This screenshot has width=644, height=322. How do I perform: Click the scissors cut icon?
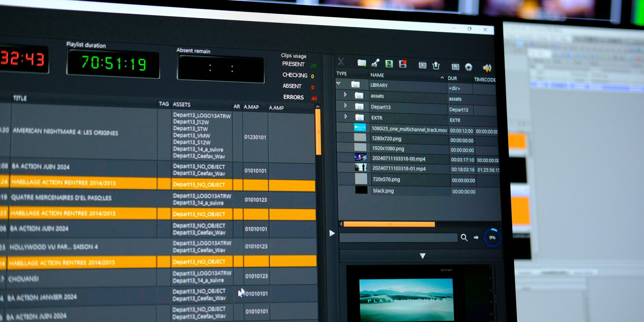(x=341, y=62)
